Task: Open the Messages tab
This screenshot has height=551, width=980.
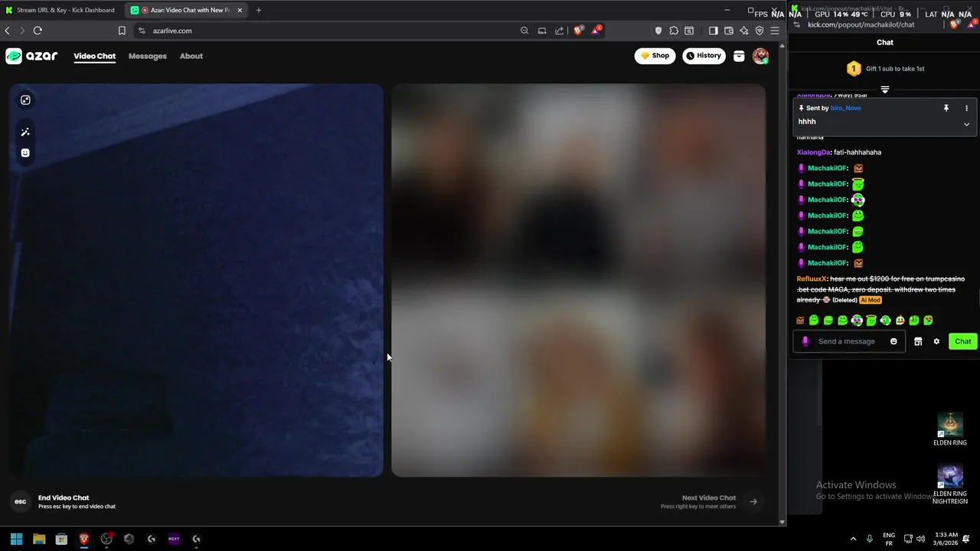Action: tap(148, 56)
